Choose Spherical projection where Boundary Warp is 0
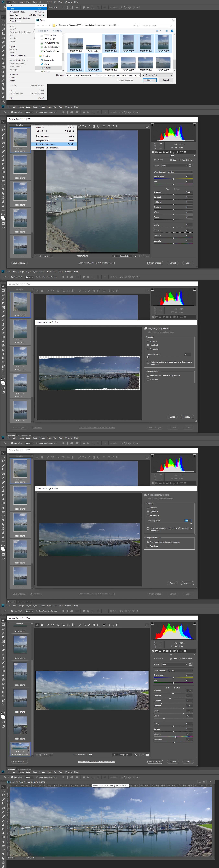The width and height of the screenshot is (219, 868). (x=148, y=341)
